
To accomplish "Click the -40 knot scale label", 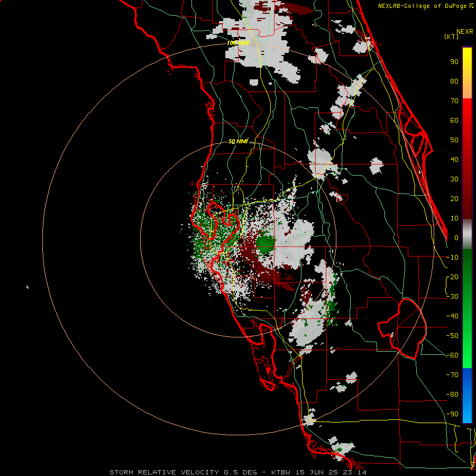I will click(x=452, y=316).
